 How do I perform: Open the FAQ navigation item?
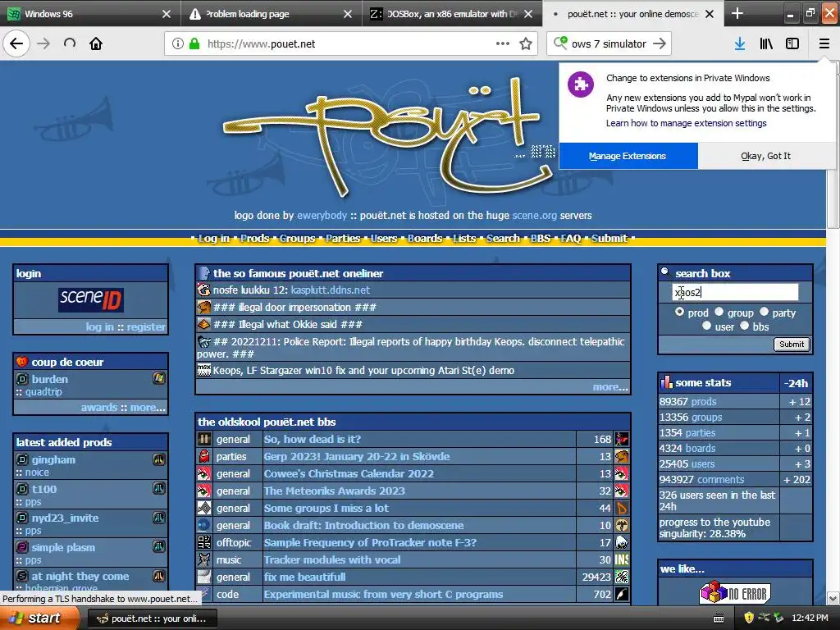pyautogui.click(x=571, y=239)
